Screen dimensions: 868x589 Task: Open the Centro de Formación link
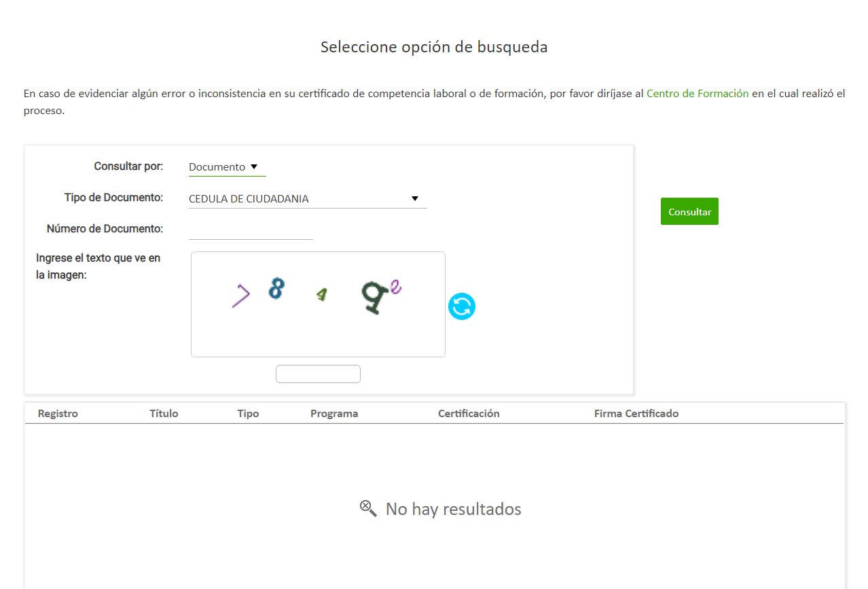pyautogui.click(x=697, y=94)
